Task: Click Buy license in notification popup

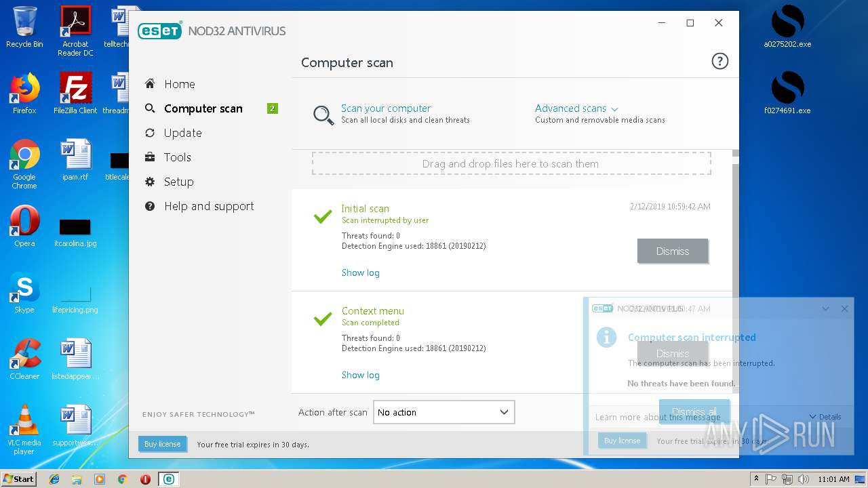Action: pos(622,441)
